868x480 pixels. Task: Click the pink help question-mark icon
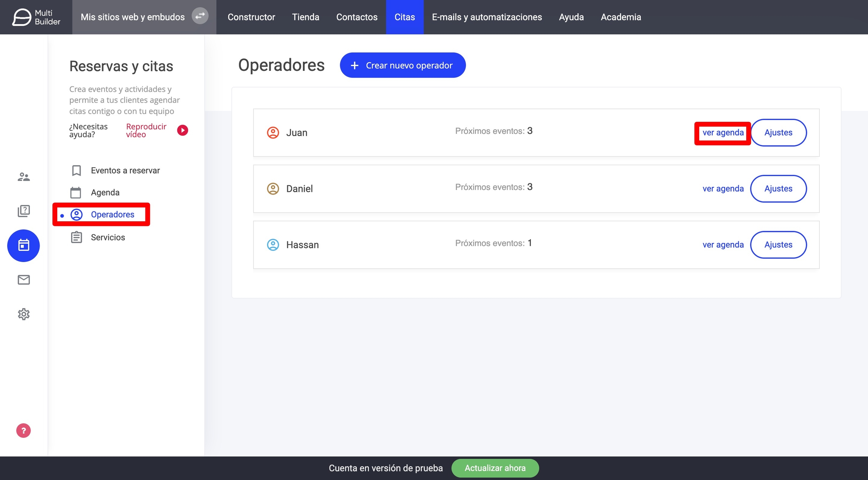[x=23, y=431]
